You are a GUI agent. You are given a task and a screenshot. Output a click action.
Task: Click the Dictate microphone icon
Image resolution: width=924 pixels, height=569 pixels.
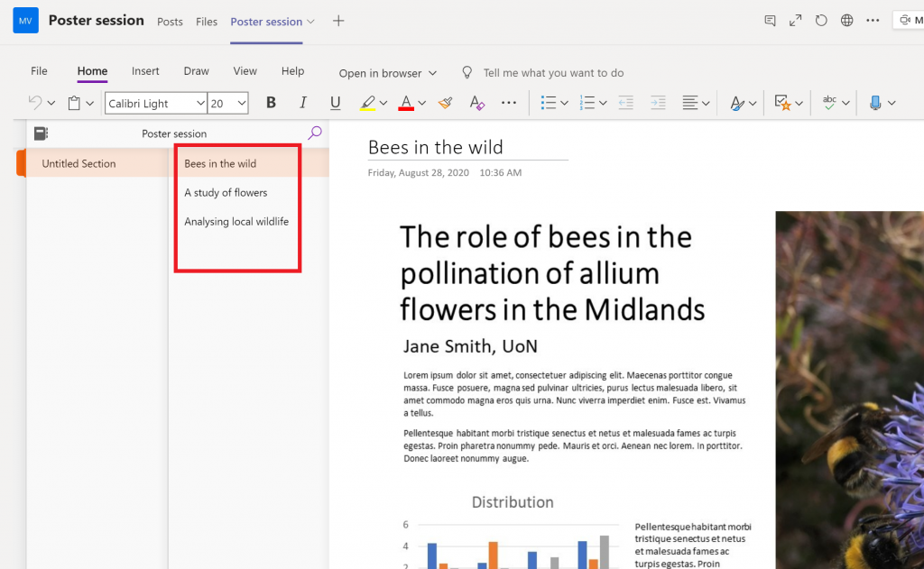[874, 103]
